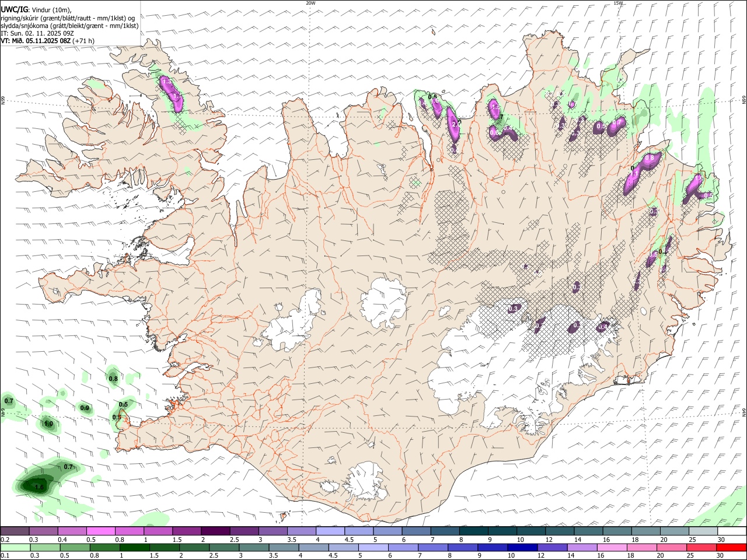Click the magenta swatch labeled 1 in snow scale
The width and height of the screenshot is (747, 560).
[x=158, y=531]
